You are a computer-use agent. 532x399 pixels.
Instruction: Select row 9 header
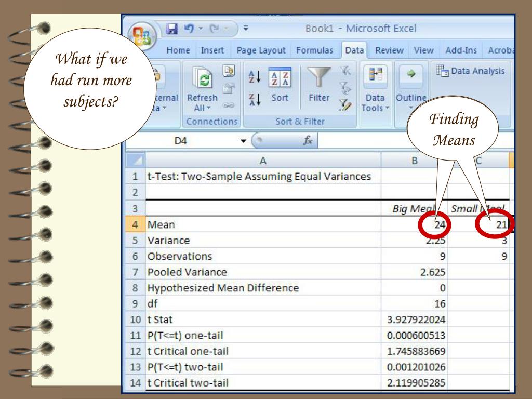click(x=136, y=303)
